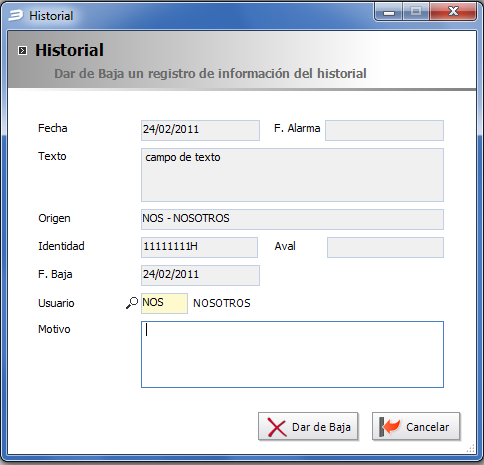Click the Identidad field 11111111H
The width and height of the screenshot is (484, 465).
pos(199,247)
